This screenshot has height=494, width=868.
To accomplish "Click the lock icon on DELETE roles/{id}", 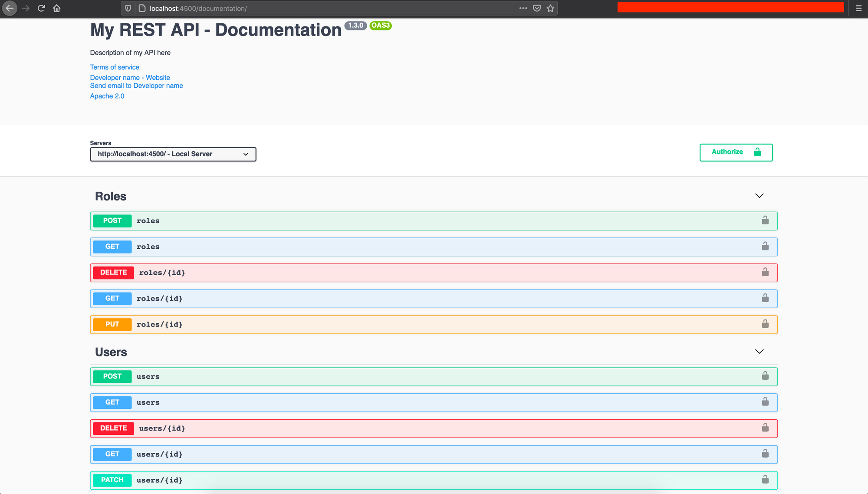I will tap(765, 272).
